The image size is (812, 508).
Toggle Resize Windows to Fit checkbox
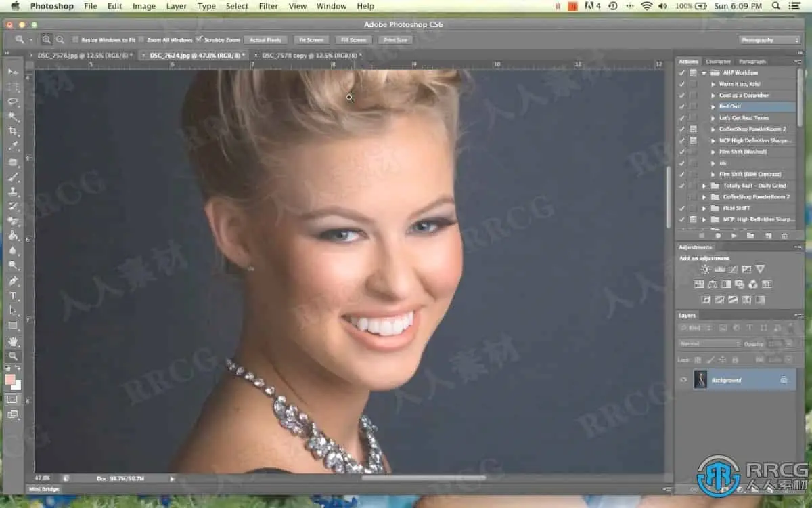coord(76,40)
